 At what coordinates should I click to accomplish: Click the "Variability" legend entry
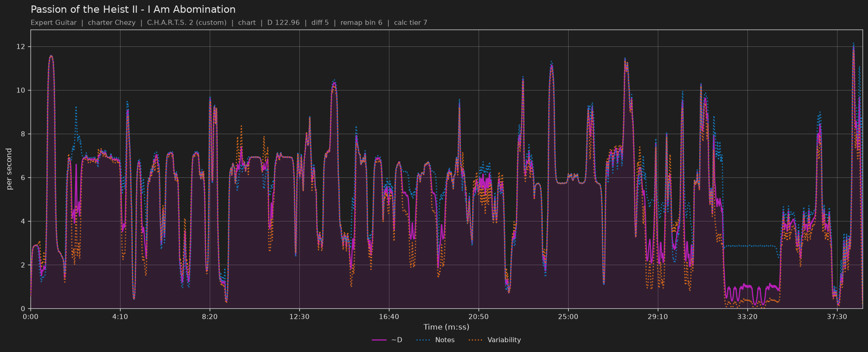504,340
